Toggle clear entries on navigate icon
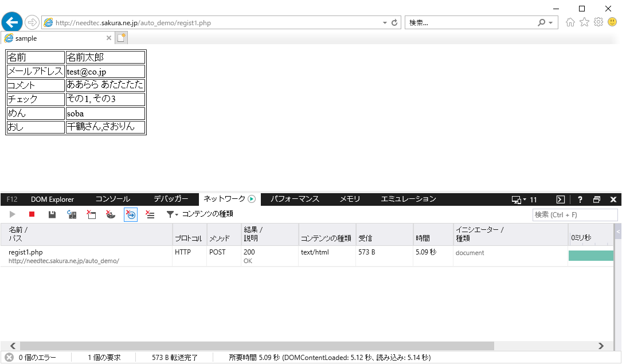This screenshot has height=364, width=622. [x=131, y=214]
